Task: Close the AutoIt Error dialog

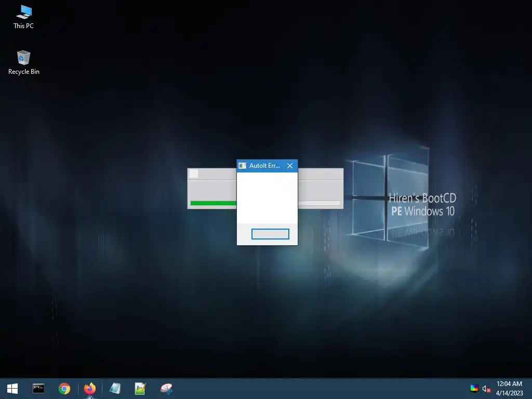Action: click(290, 166)
